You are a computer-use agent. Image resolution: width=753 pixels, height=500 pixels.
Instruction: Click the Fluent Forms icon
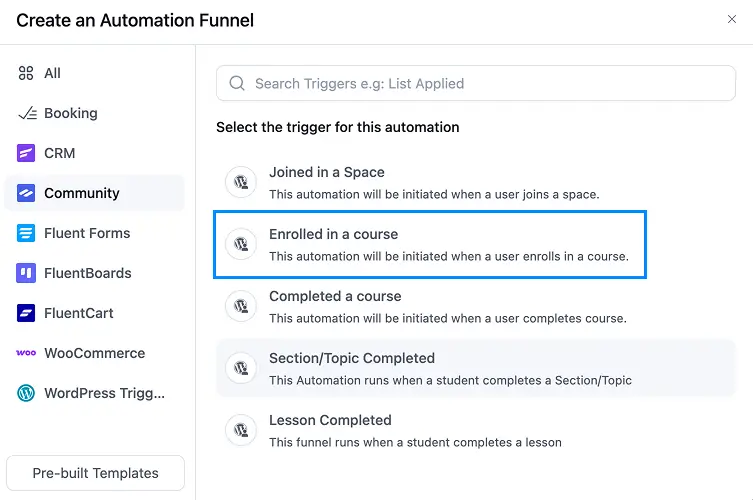(x=26, y=233)
